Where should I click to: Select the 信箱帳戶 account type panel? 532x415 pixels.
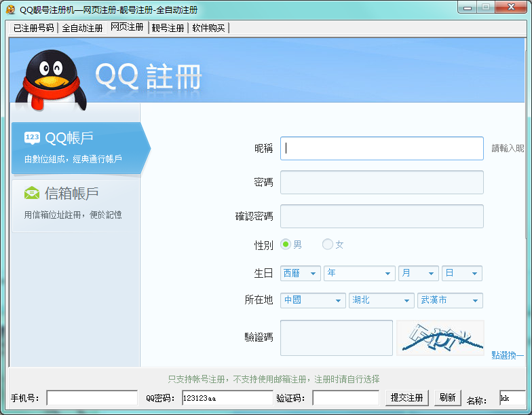pyautogui.click(x=76, y=205)
